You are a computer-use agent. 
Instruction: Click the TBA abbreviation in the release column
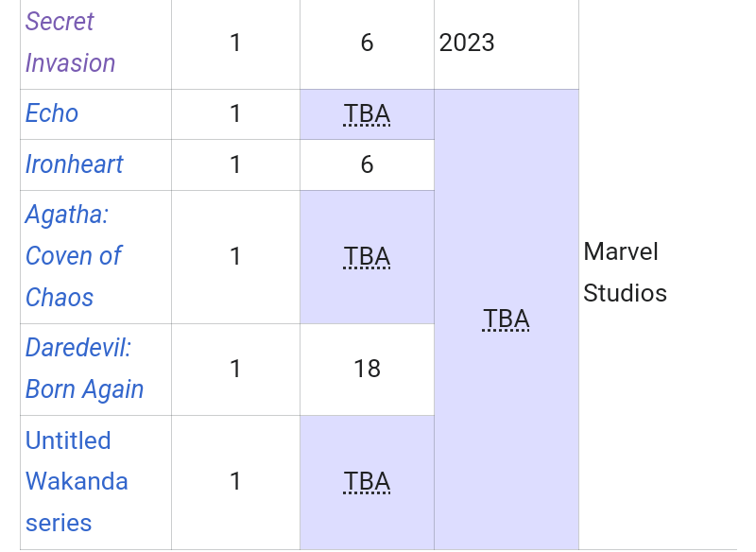pos(506,319)
